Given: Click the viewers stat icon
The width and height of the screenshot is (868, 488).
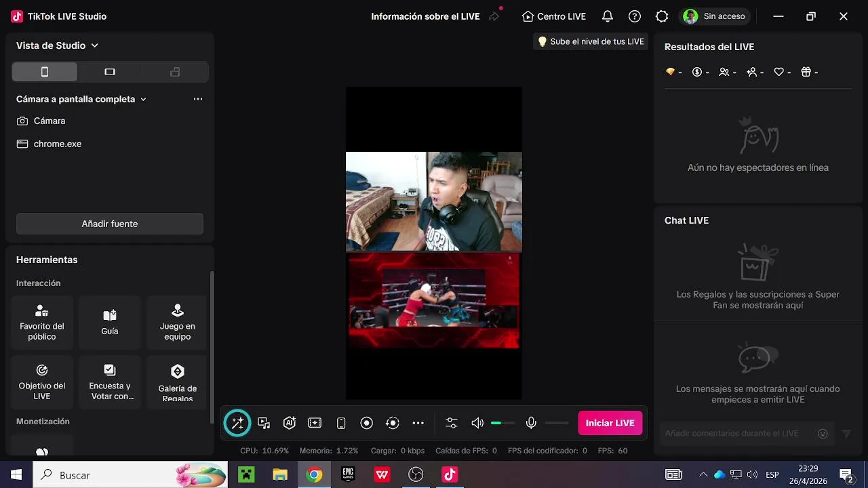Looking at the screenshot, I should (x=724, y=72).
